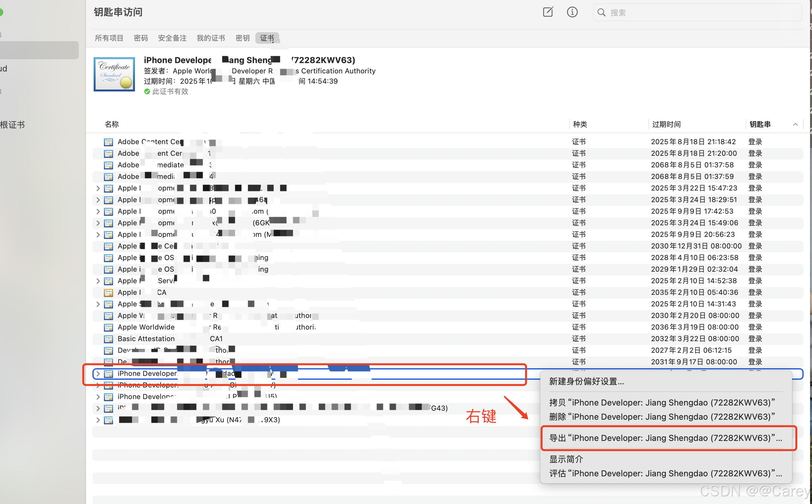Click the compose new item icon
The image size is (812, 504).
click(x=548, y=12)
